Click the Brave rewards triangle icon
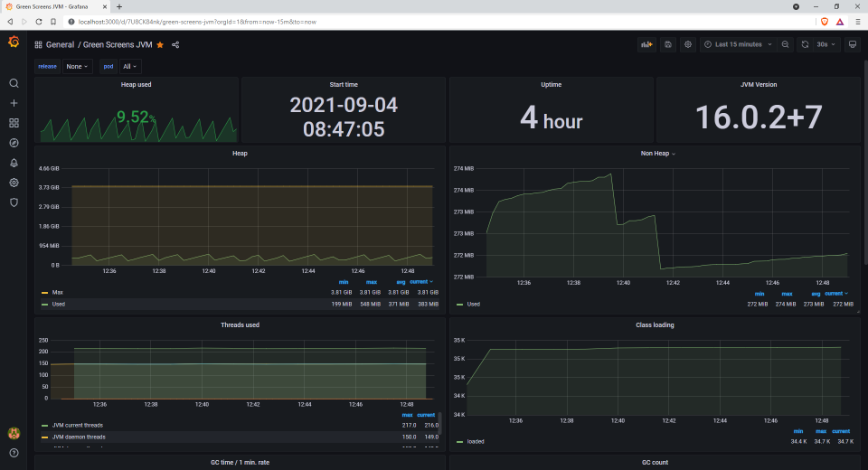This screenshot has height=470, width=868. tap(840, 22)
